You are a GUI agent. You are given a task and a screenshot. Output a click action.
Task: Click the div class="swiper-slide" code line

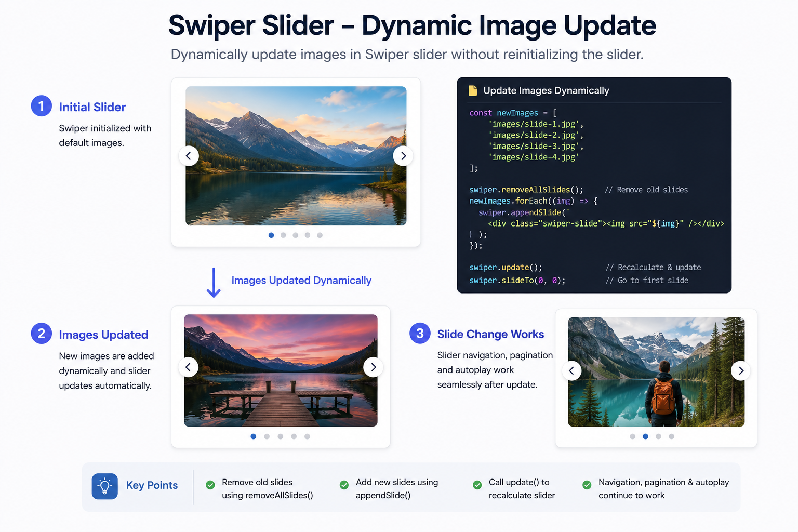pos(606,223)
